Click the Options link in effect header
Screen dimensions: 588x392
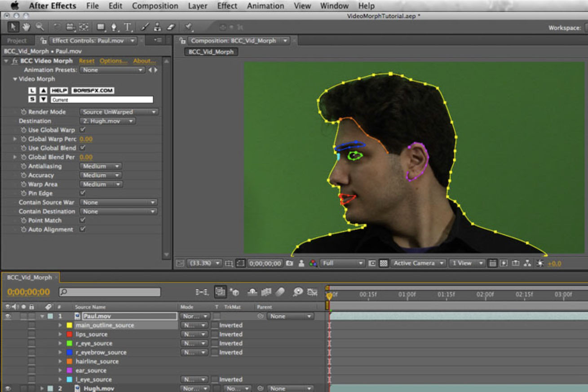click(x=114, y=61)
